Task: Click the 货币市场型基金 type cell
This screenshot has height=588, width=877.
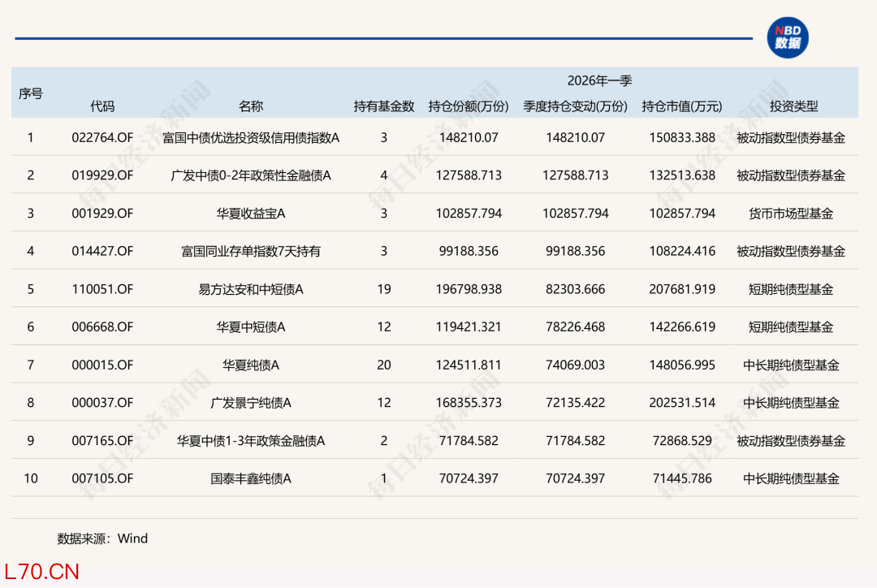Action: [790, 214]
